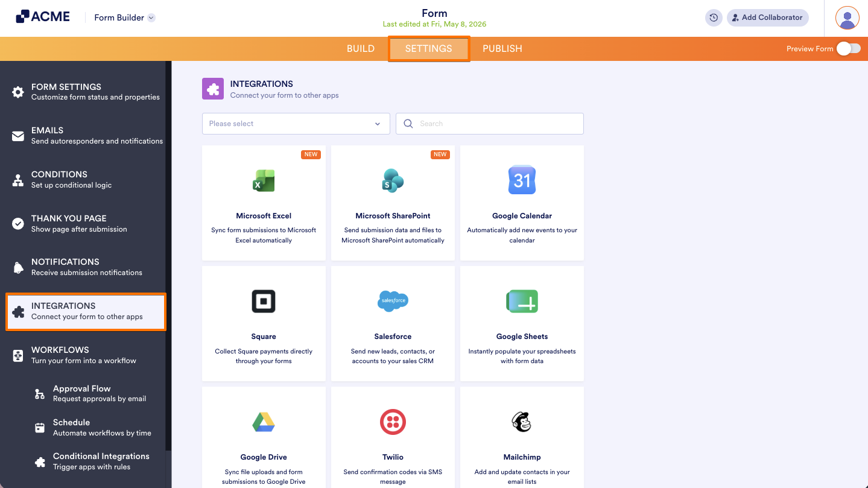Click the NEW badge on Microsoft SharePoint
This screenshot has height=488, width=868.
click(x=440, y=154)
